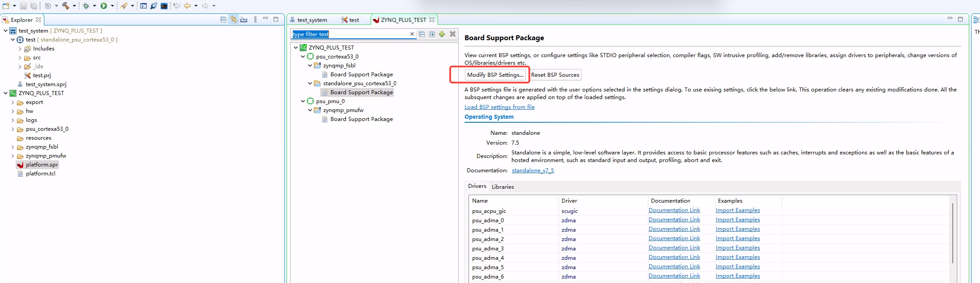
Task: Switch to the Libraries tab
Action: point(503,187)
